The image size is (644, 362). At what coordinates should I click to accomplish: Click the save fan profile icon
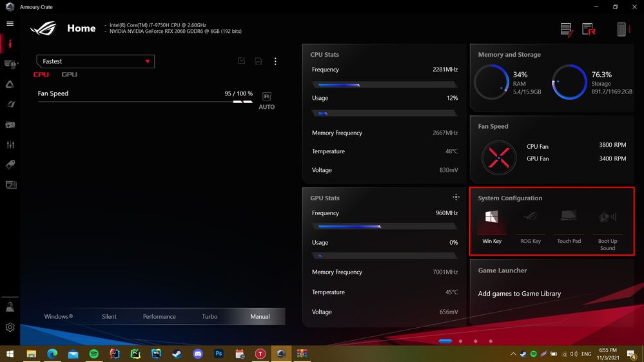[x=258, y=61]
